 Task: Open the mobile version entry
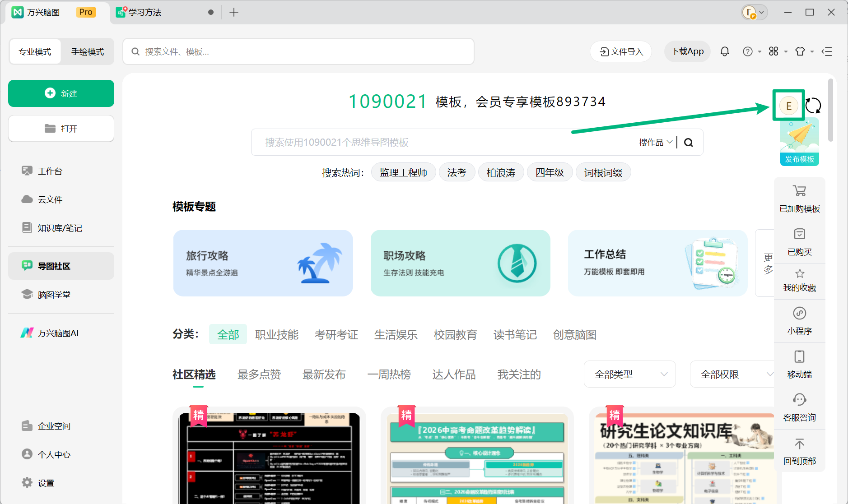click(799, 364)
